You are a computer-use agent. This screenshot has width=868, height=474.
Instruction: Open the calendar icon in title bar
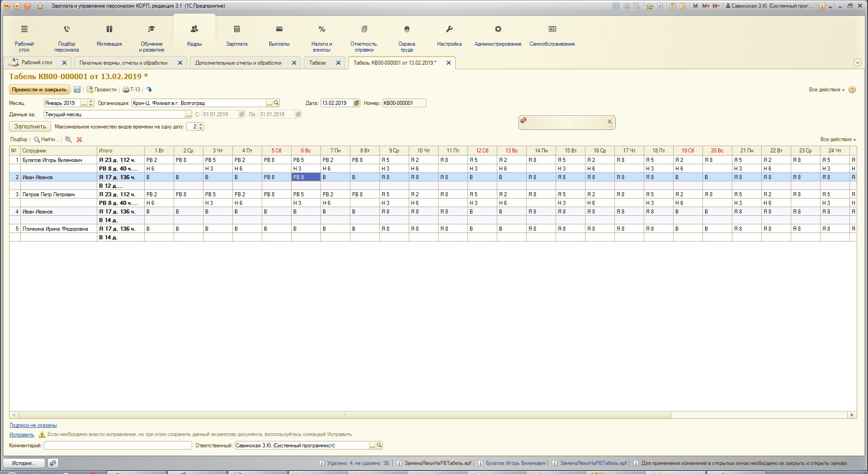pyautogui.click(x=683, y=6)
